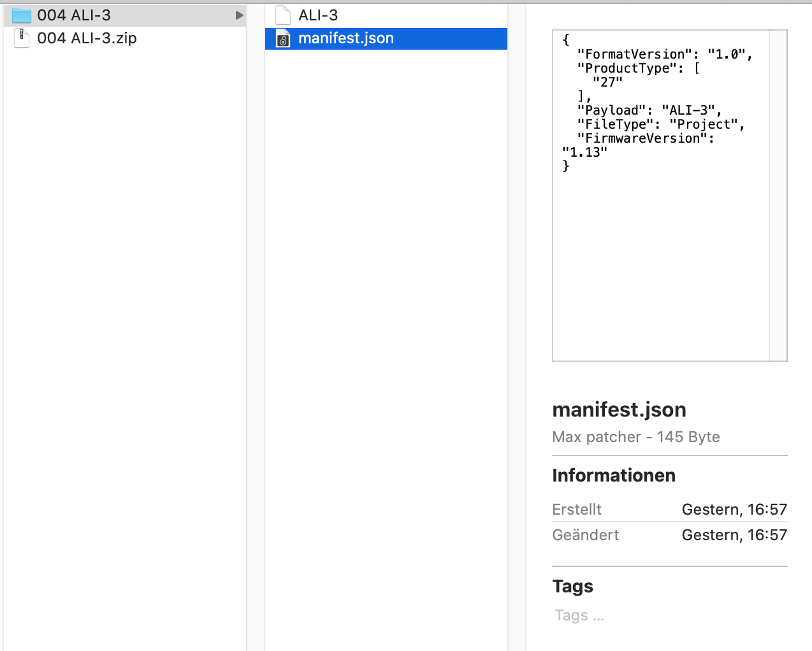Click the preview thumbnail's right scrollbar strip
The width and height of the screenshot is (812, 651).
point(778,196)
